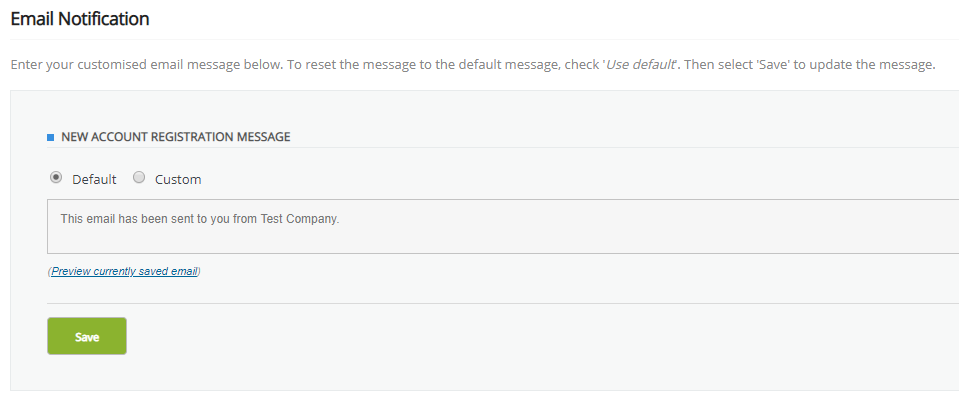Image resolution: width=959 pixels, height=405 pixels.
Task: Click the divider line under the section heading
Action: [500, 148]
